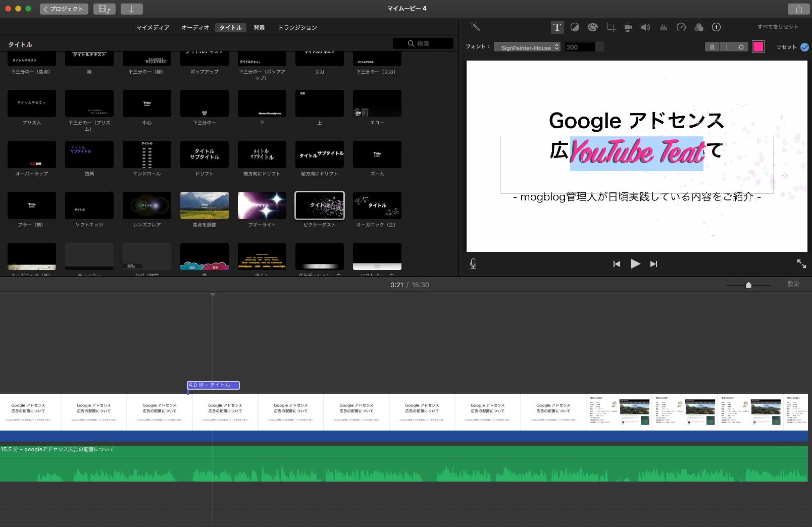This screenshot has width=812, height=527.
Task: Click the 検索 search field
Action: (x=423, y=43)
